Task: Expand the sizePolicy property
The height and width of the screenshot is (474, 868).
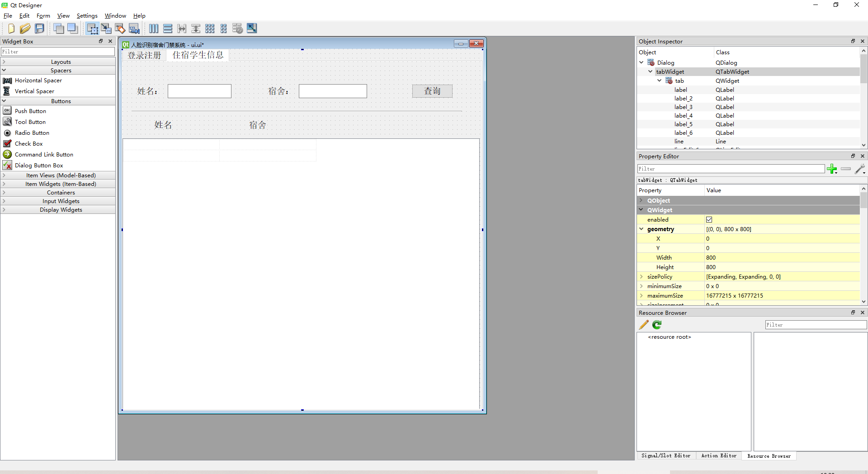Action: (641, 276)
